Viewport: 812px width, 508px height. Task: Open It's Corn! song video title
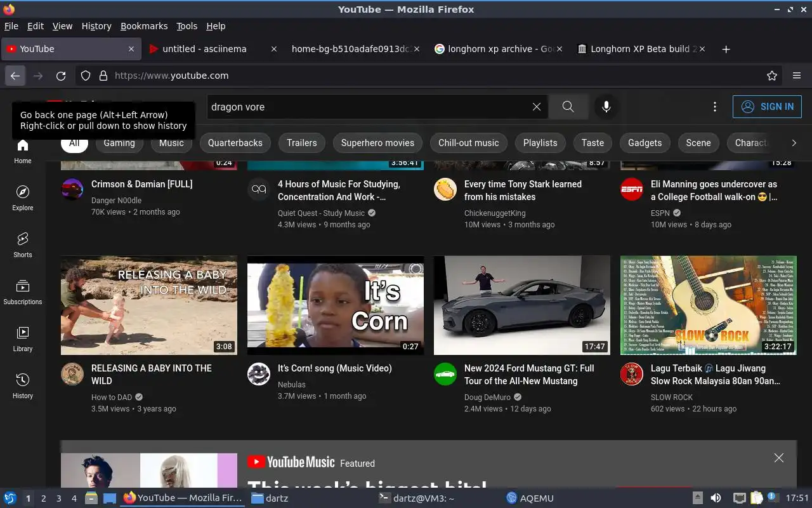(x=335, y=368)
